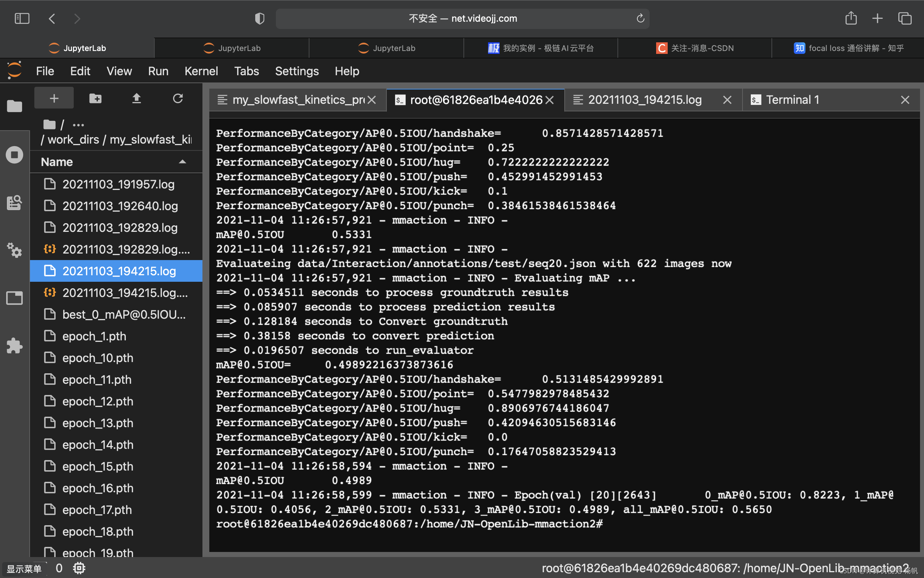924x578 pixels.
Task: Click all_mAP@0.5IOU: 0.5650 result text
Action: point(697,510)
